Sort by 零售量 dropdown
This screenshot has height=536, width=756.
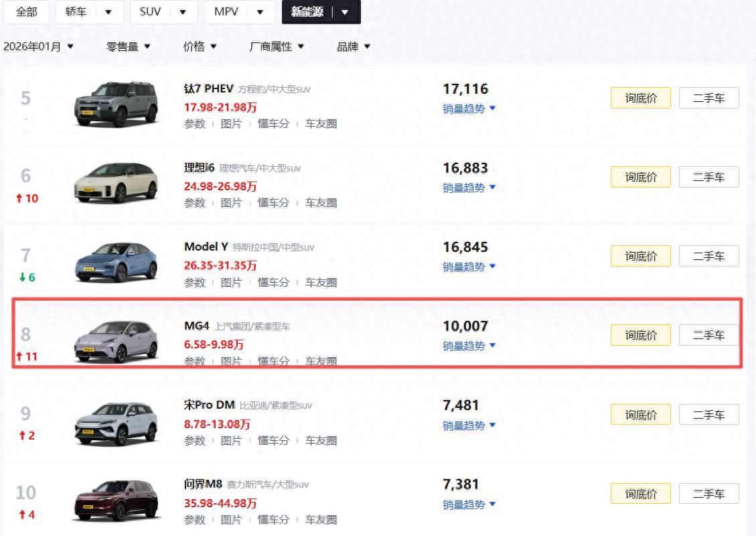point(128,46)
